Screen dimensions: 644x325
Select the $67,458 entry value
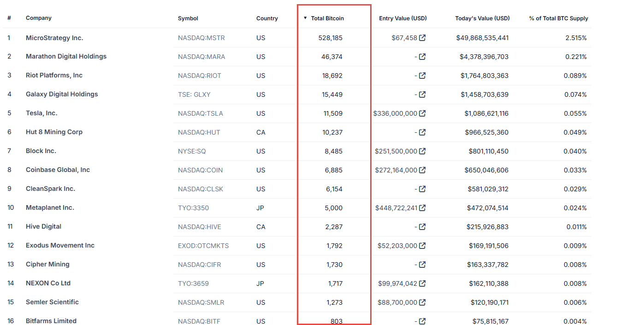[404, 38]
